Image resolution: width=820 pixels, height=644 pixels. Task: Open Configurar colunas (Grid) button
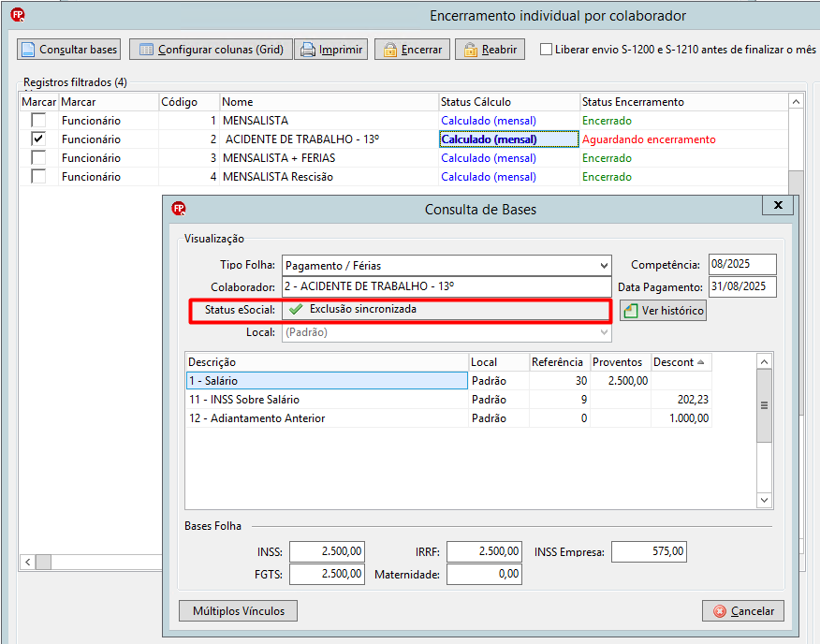(211, 50)
